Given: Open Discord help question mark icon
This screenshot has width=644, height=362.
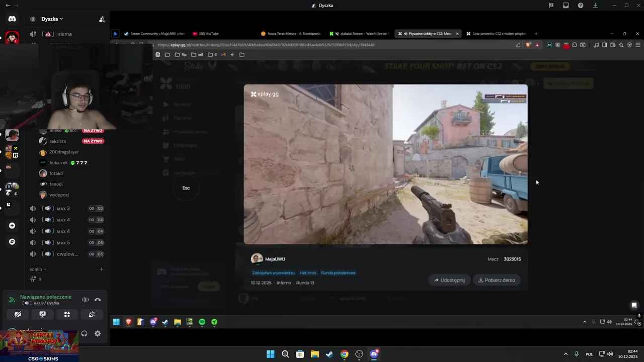Looking at the screenshot, I should pos(581,6).
